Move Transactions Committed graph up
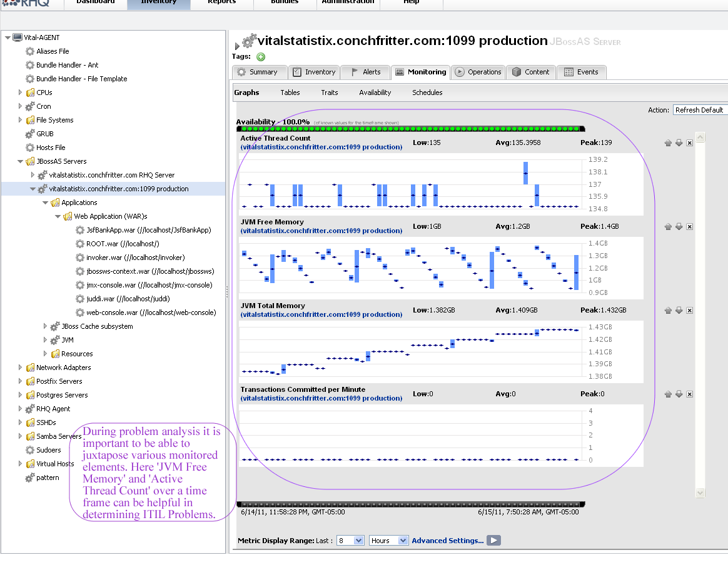This screenshot has height=565, width=728. point(668,394)
